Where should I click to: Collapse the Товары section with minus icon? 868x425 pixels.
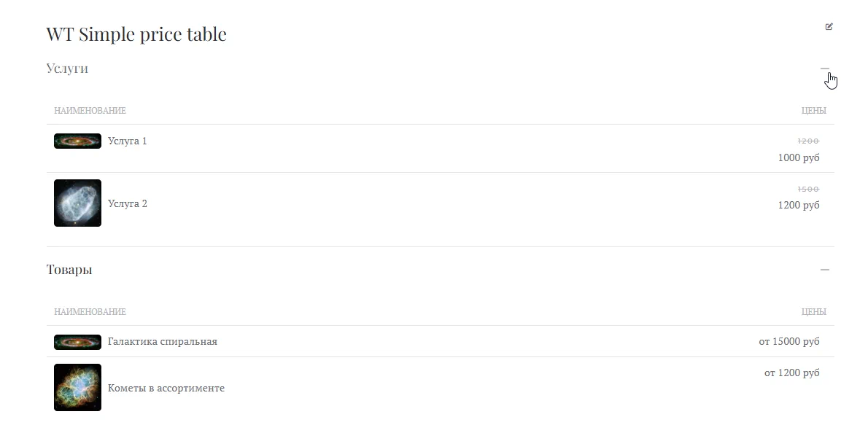[x=824, y=270]
